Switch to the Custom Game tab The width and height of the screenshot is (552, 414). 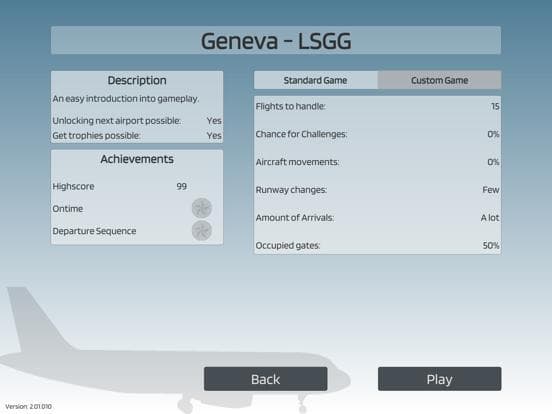pyautogui.click(x=439, y=80)
